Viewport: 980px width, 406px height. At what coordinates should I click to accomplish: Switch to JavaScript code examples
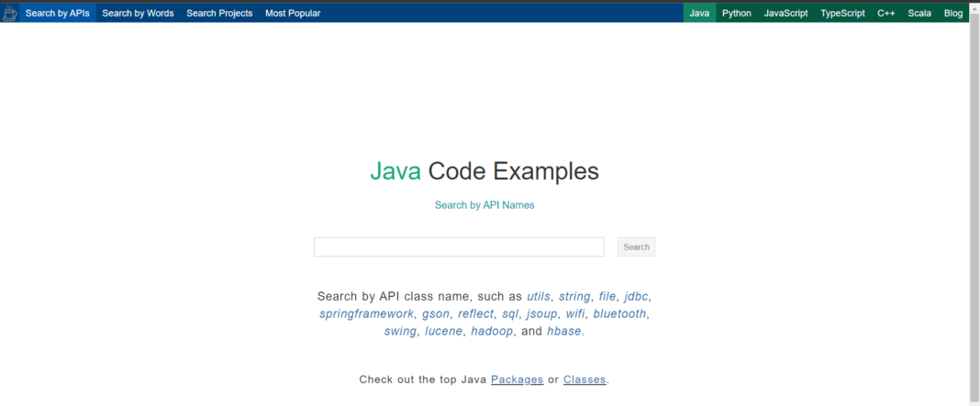coord(785,14)
